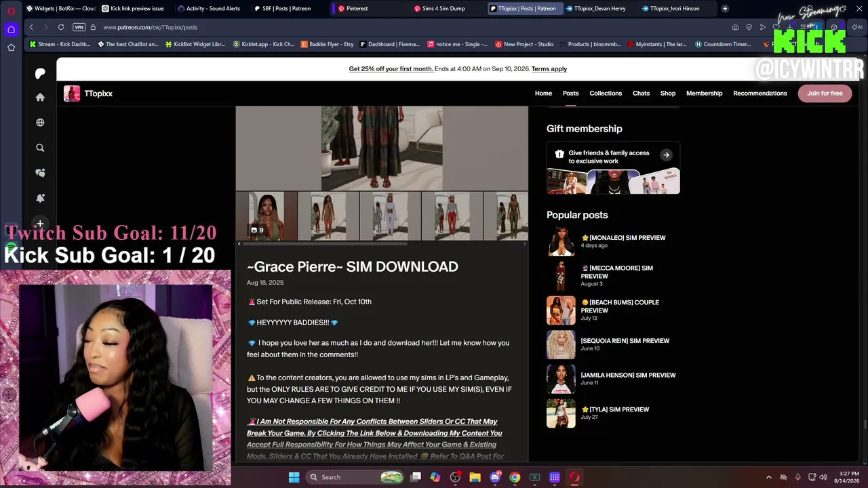Open [MECCA MOORE] SIM PREVIEW popular post
868x488 pixels.
coord(617,272)
